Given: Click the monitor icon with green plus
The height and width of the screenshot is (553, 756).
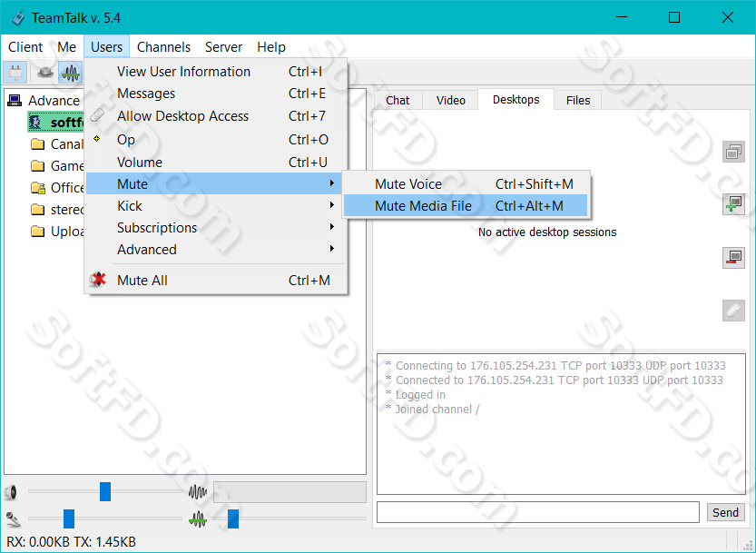Looking at the screenshot, I should coord(733,204).
